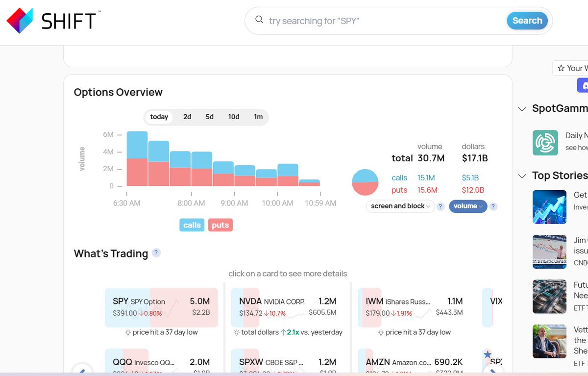588x376 pixels.
Task: Toggle the puts legend chip
Action: pyautogui.click(x=220, y=225)
